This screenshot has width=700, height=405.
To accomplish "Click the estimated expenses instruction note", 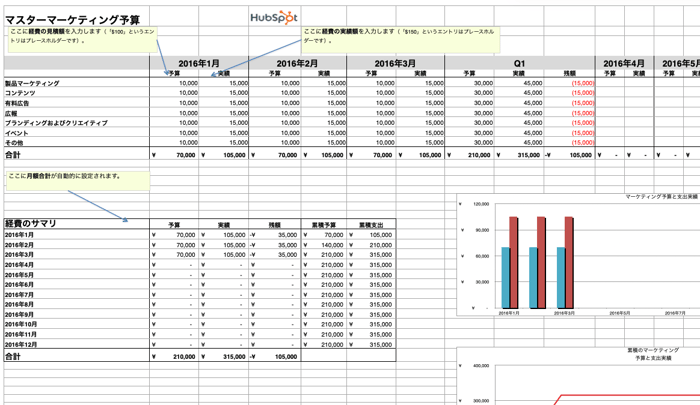I will point(83,39).
